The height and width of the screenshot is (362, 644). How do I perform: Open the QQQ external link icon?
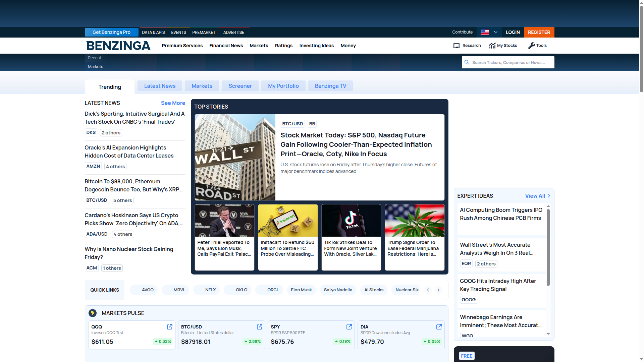[169, 327]
